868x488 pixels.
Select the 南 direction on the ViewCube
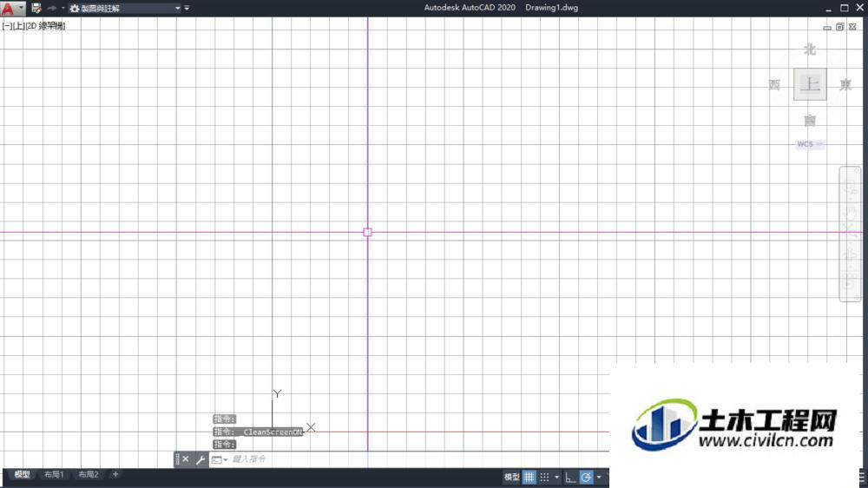point(809,120)
